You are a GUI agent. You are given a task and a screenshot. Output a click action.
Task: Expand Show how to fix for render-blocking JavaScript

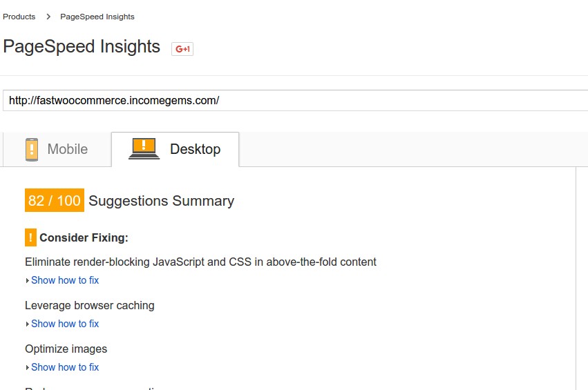click(x=65, y=280)
